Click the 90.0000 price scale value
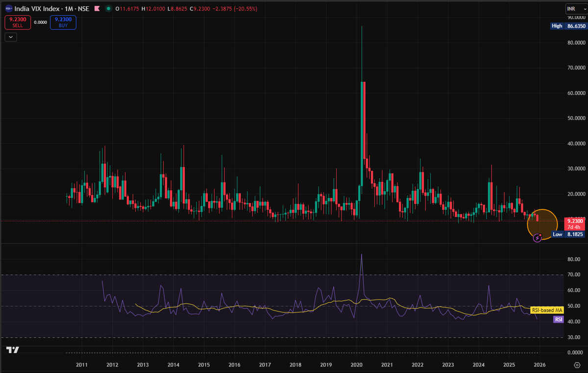This screenshot has height=373, width=588. click(x=576, y=18)
